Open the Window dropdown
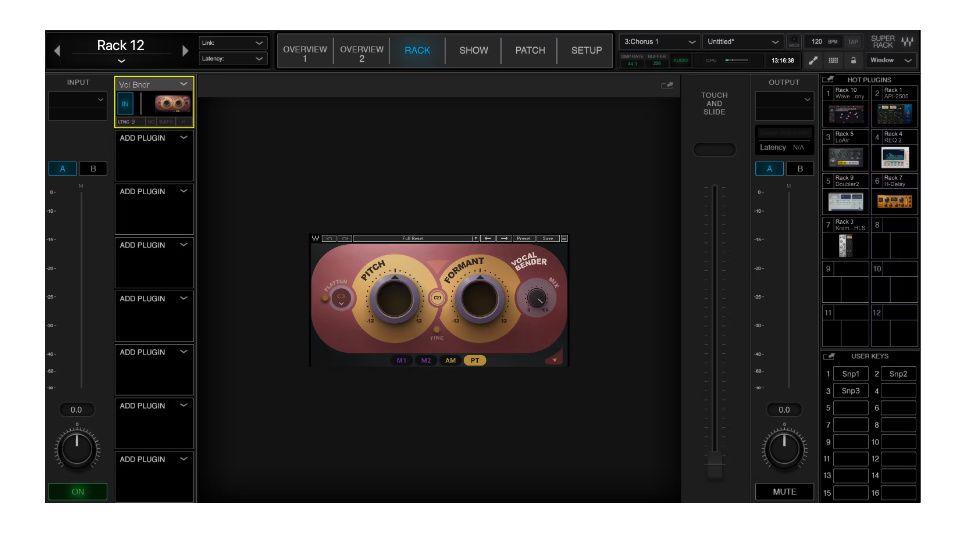This screenshot has height=533, width=967. coord(891,60)
